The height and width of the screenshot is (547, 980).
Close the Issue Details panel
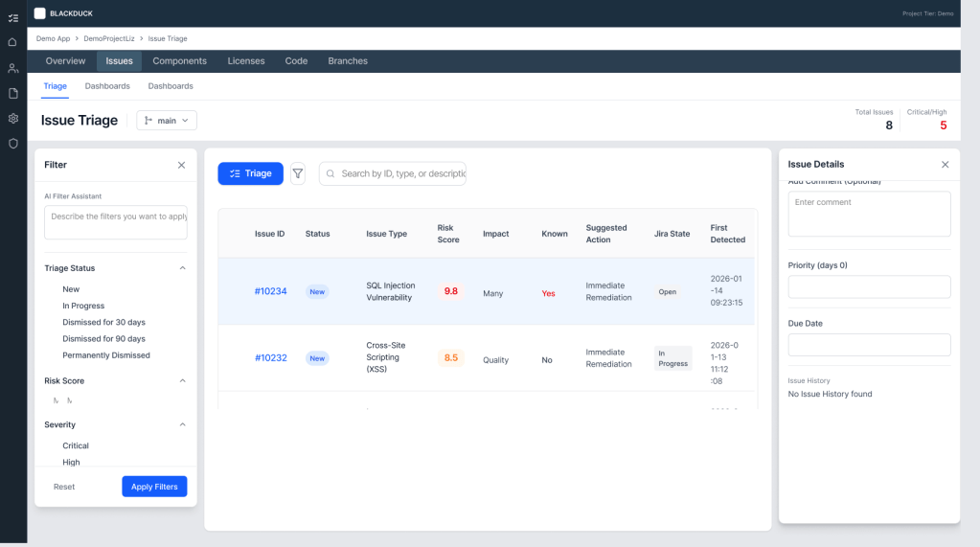coord(945,165)
